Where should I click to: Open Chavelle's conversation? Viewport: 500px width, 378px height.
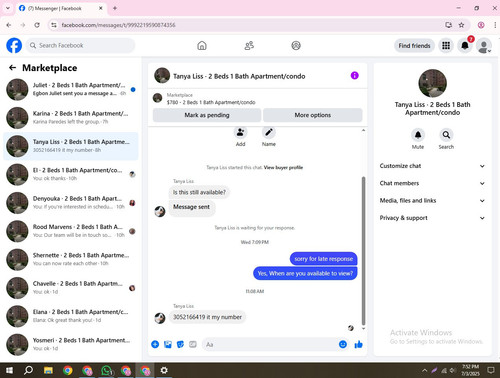71,288
